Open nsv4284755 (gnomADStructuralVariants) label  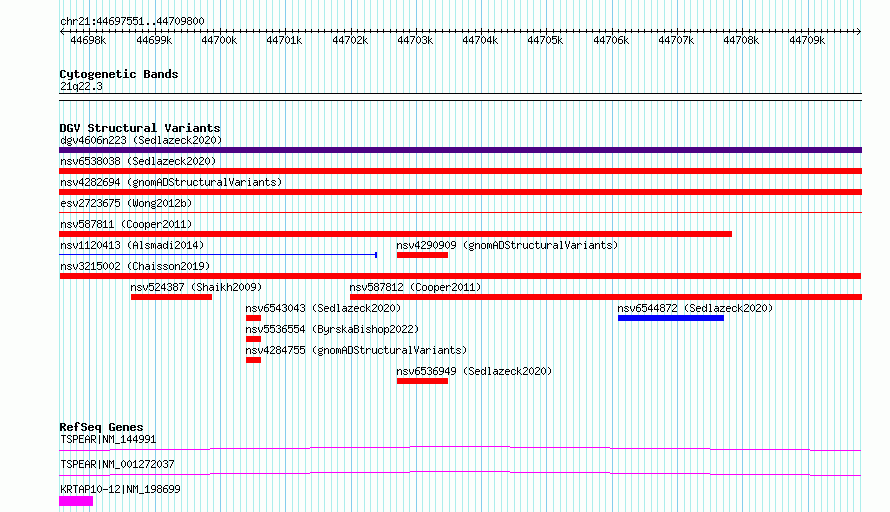pos(356,350)
